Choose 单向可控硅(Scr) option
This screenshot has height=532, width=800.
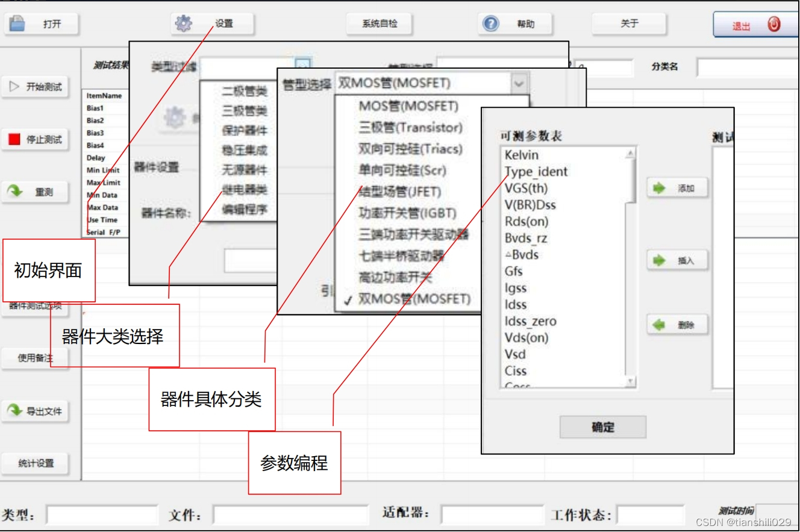point(402,171)
